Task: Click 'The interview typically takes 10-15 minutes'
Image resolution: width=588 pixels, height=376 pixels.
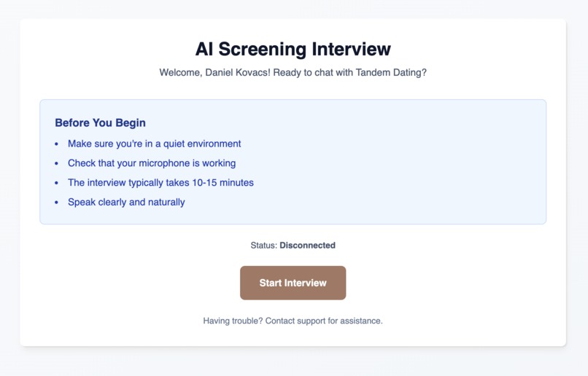Action: (160, 183)
